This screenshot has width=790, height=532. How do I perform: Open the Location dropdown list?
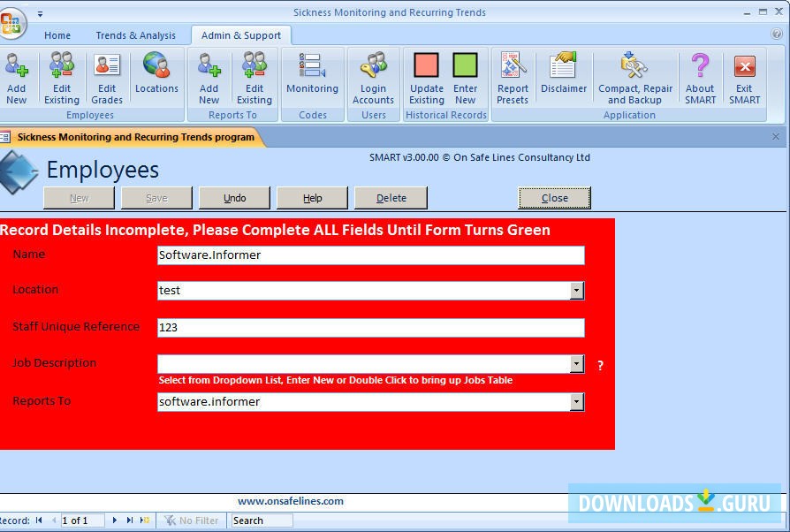click(577, 290)
